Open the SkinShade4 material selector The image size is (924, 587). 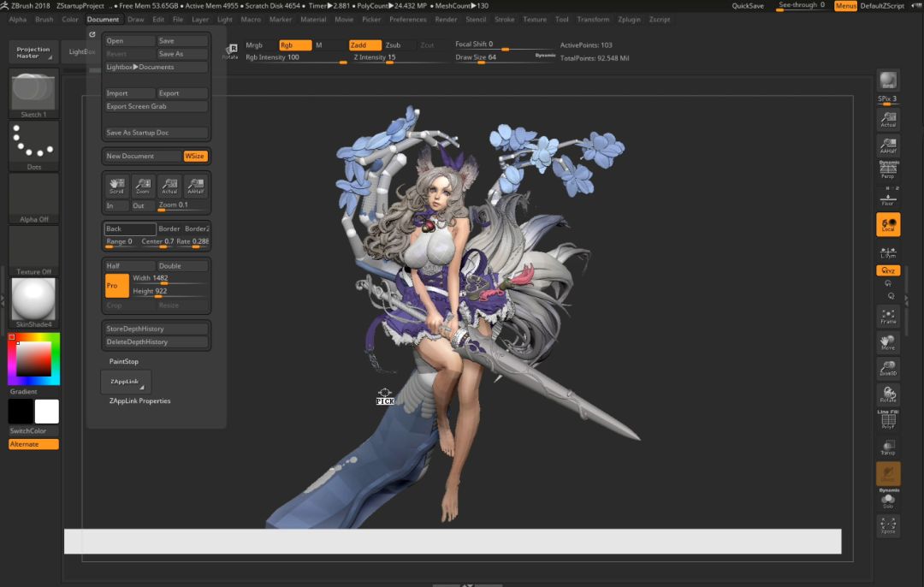click(33, 303)
